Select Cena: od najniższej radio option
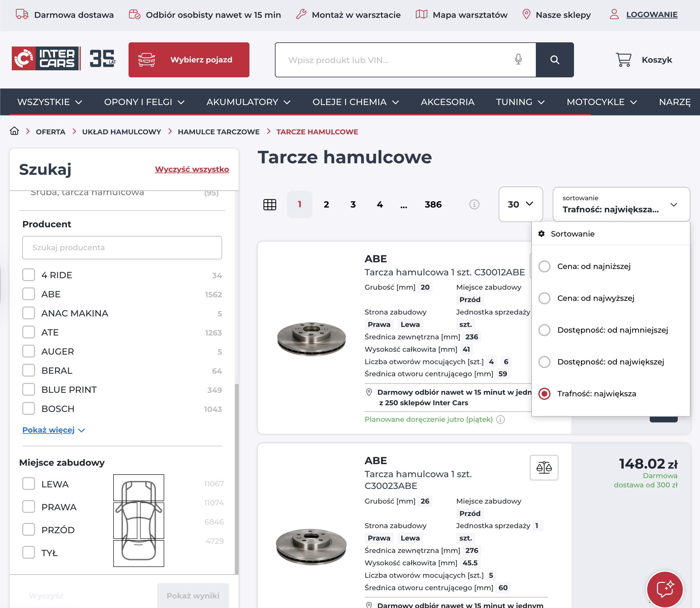Viewport: 700px width, 608px height. [544, 266]
